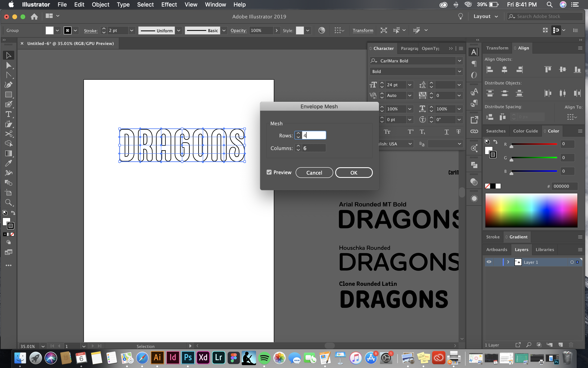
Task: Select the Direct Selection tool
Action: coord(9,65)
